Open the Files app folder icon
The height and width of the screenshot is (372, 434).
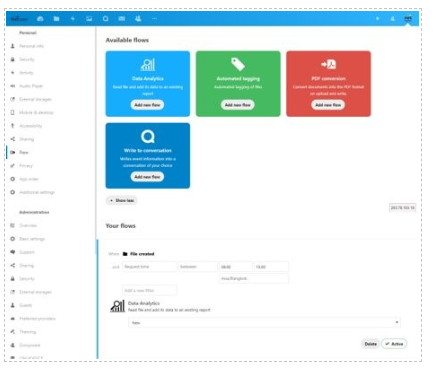(x=56, y=19)
